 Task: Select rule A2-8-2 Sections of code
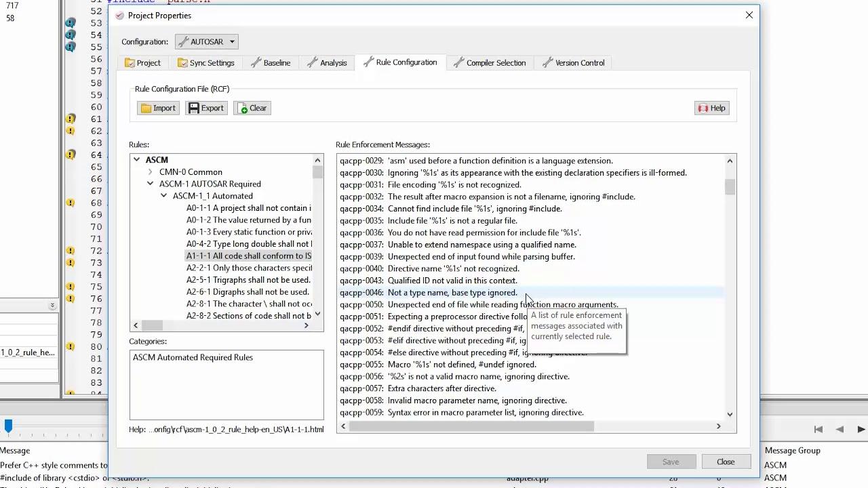click(249, 316)
